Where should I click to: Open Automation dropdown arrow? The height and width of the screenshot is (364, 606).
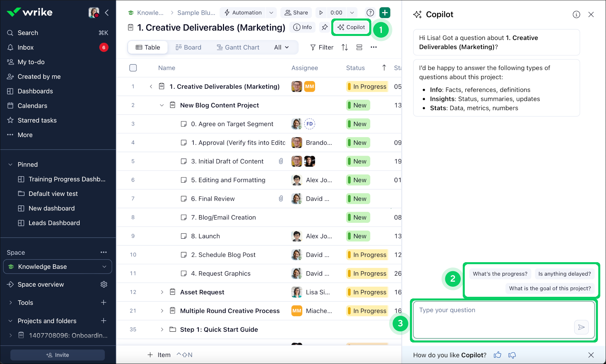[x=271, y=12]
